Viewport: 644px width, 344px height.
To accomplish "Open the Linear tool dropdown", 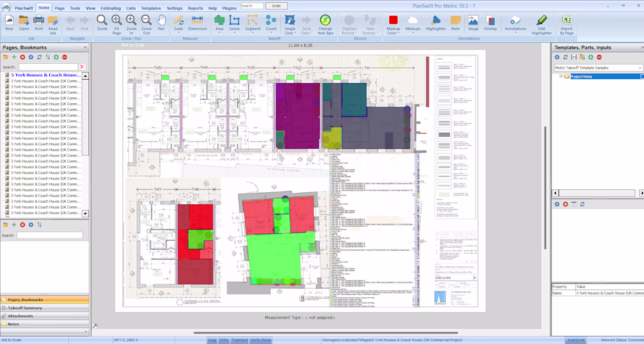I will click(x=235, y=33).
